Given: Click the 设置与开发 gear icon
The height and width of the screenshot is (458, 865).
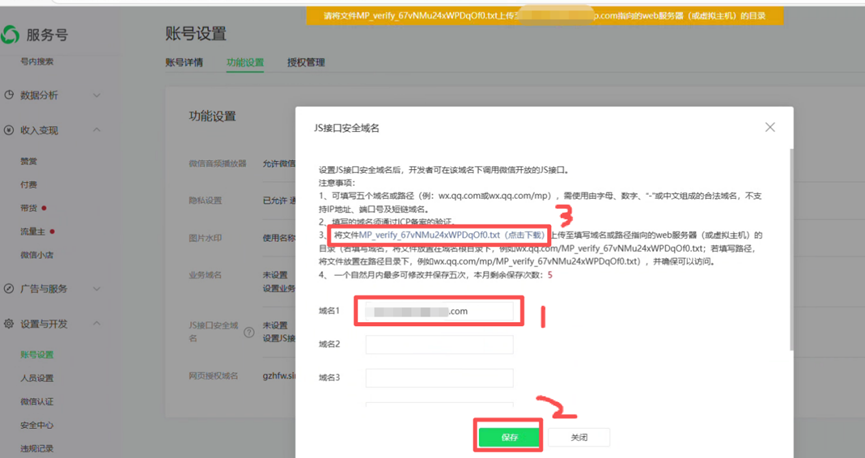Looking at the screenshot, I should click(x=9, y=324).
